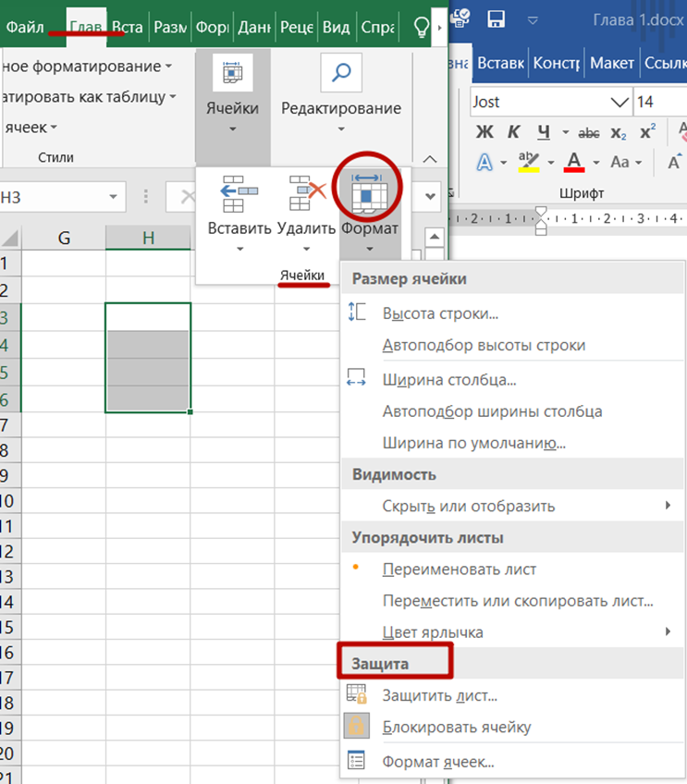Toggle strikethrough abc in Word

tap(589, 133)
